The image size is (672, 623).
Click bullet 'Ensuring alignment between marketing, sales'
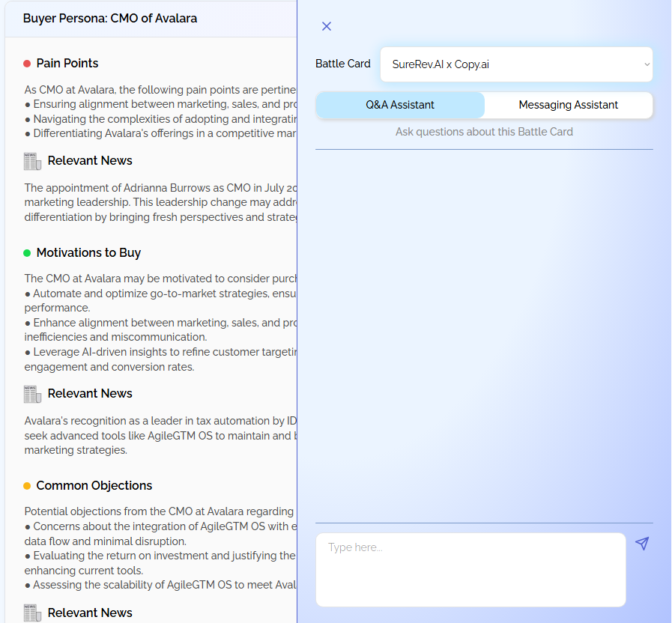tap(161, 104)
